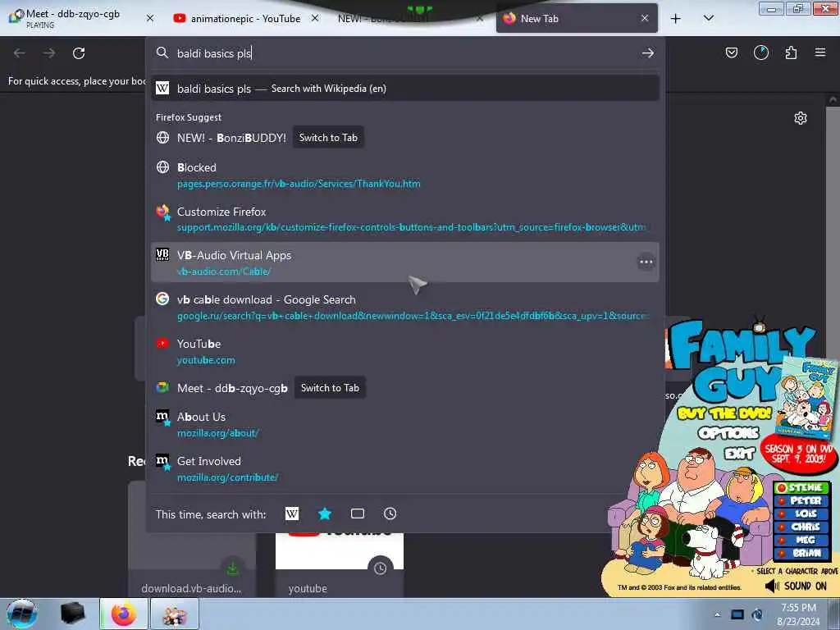Image resolution: width=840 pixels, height=630 pixels.
Task: Select CHRIS character in Family Guy app
Action: 802,527
